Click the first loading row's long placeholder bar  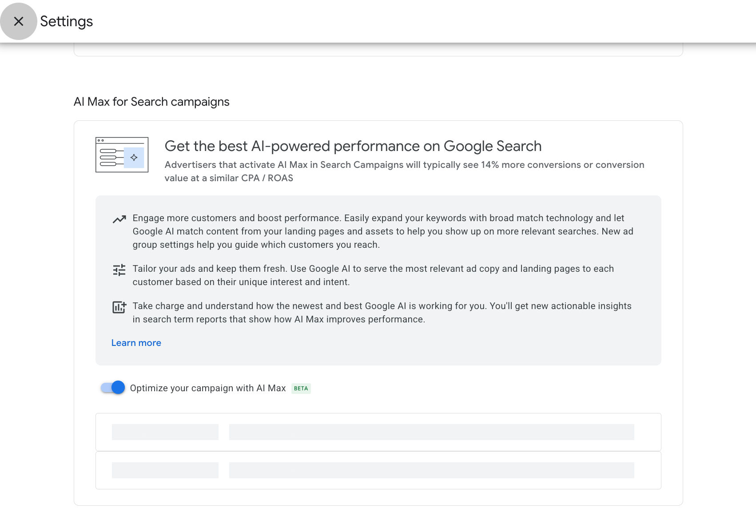click(x=432, y=432)
